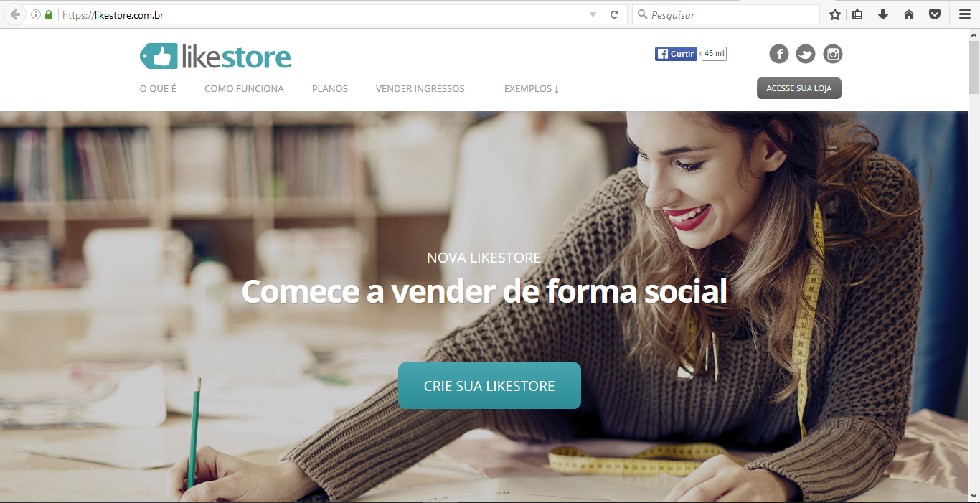The width and height of the screenshot is (980, 503).
Task: Open Likestore's Twitter page icon
Action: (806, 54)
